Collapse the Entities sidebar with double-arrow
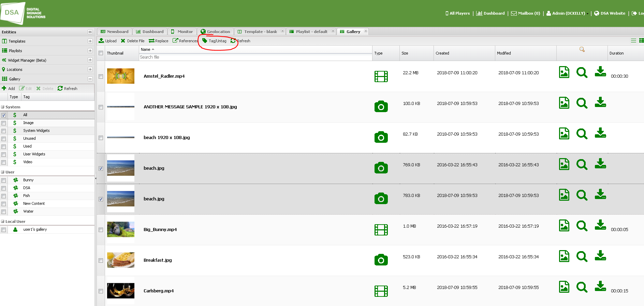644x306 pixels. (x=90, y=32)
